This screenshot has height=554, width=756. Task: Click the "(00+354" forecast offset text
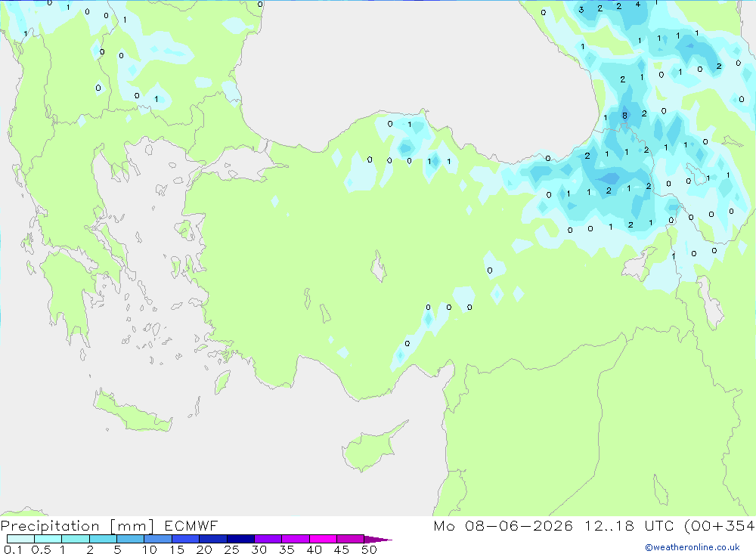tap(720, 525)
